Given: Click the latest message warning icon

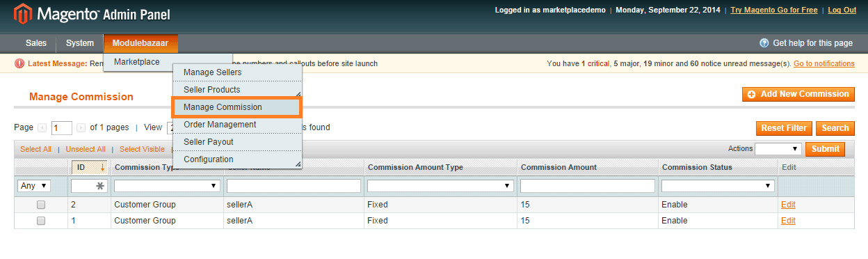Looking at the screenshot, I should pos(19,63).
